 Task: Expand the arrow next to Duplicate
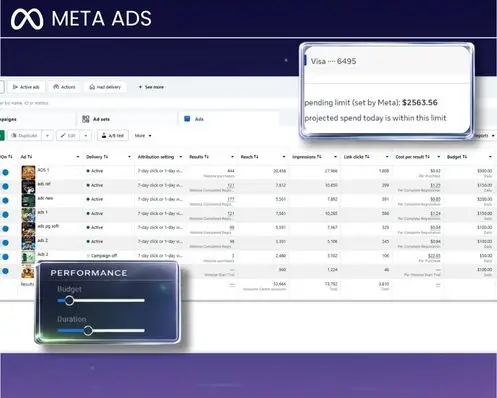[x=47, y=136]
